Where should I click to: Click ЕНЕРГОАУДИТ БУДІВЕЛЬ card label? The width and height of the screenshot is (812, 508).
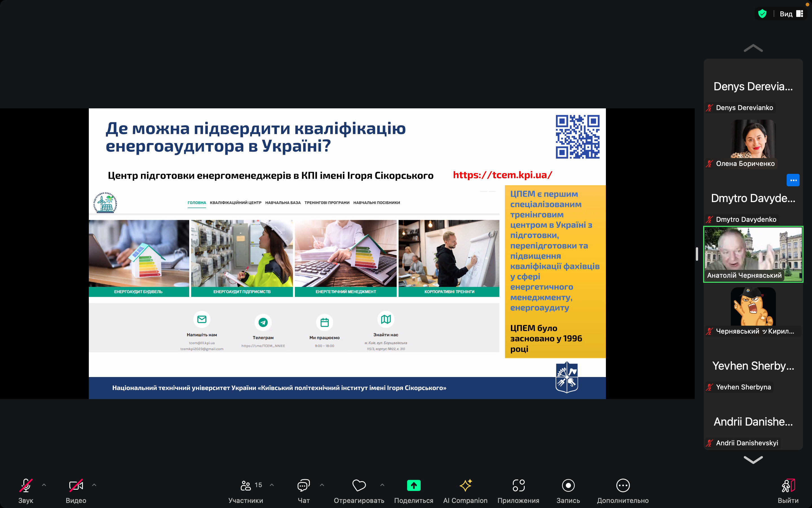point(139,292)
